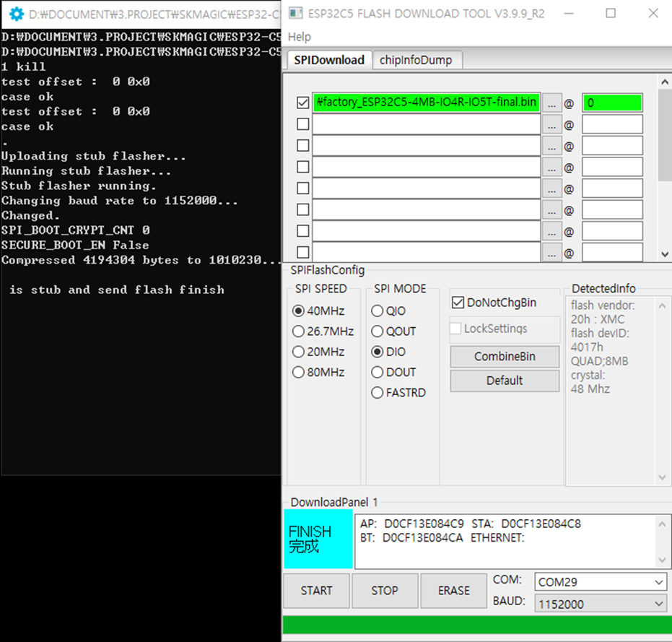672x642 pixels.
Task: Click the START button
Action: point(316,591)
